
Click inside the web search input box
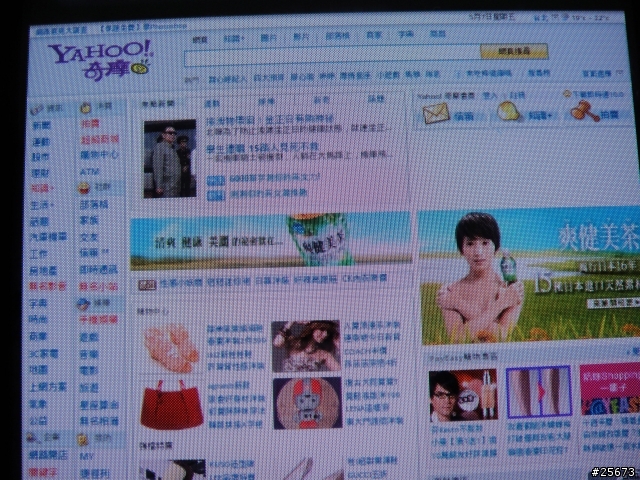332,58
